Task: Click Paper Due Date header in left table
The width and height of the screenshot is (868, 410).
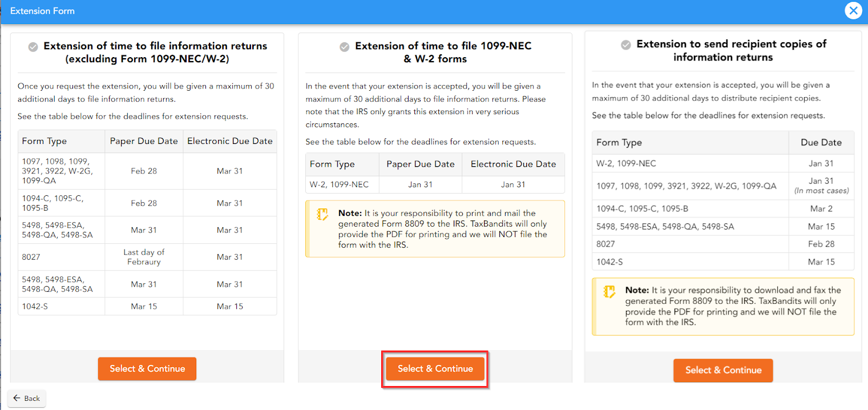Action: tap(144, 141)
